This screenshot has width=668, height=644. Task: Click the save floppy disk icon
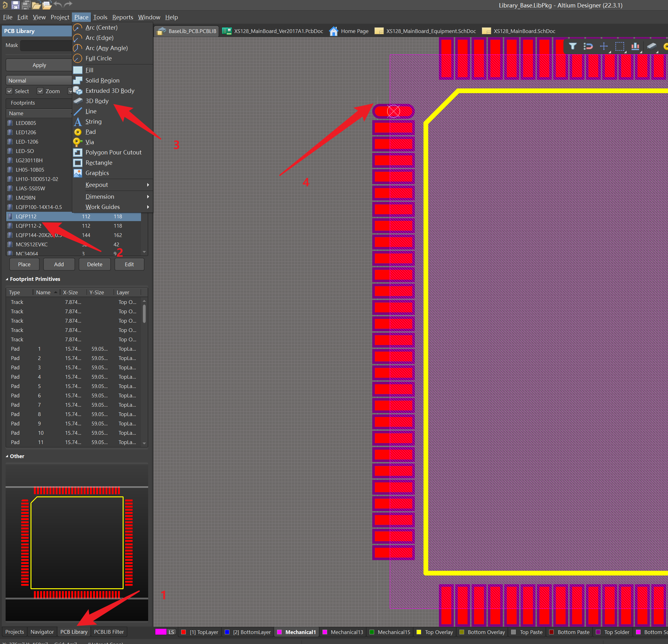(x=15, y=5)
